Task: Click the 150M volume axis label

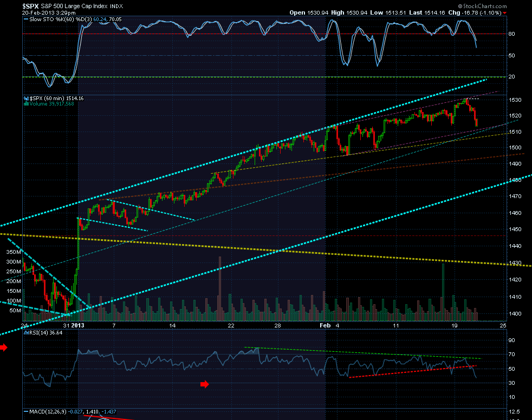Action: pos(14,291)
